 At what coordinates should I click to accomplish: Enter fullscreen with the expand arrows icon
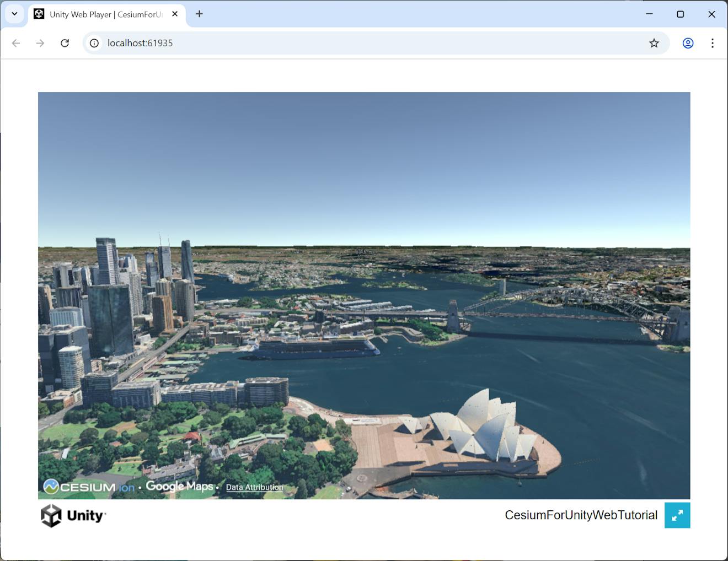click(677, 515)
